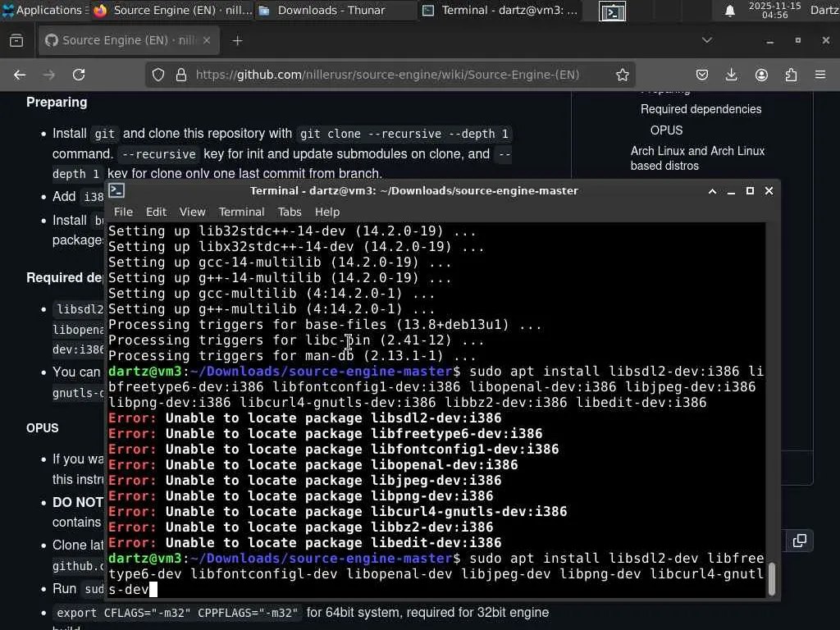This screenshot has width=840, height=630.
Task: Select the Source Engine (EN) browser tab
Action: [x=129, y=40]
